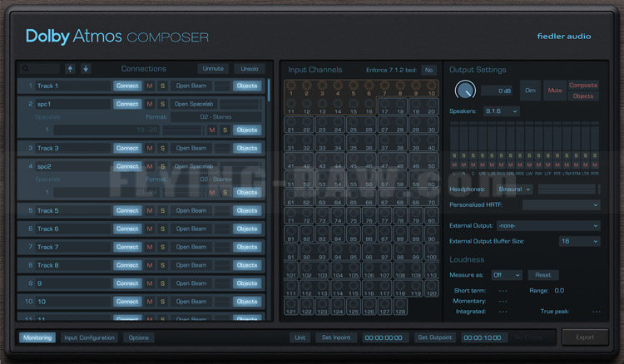The width and height of the screenshot is (624, 364).
Task: Click the Set Inpoint button
Action: point(336,337)
